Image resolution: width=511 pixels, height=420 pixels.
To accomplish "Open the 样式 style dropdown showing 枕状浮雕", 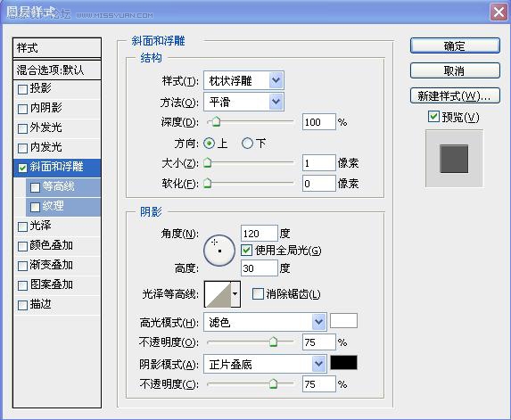I will (x=243, y=80).
